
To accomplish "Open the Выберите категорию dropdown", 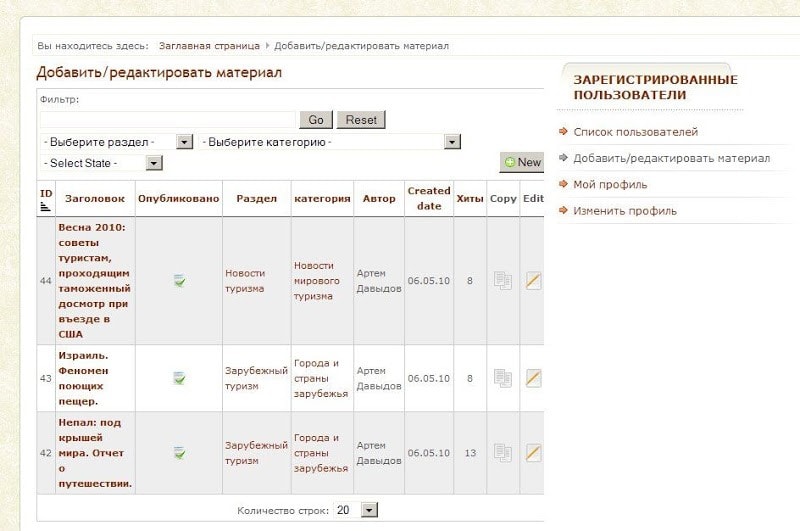I will pos(330,142).
